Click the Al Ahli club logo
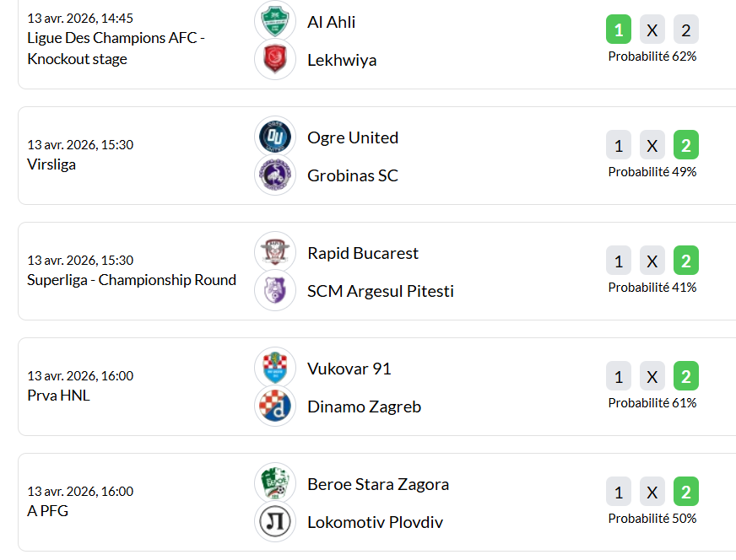 (x=275, y=22)
